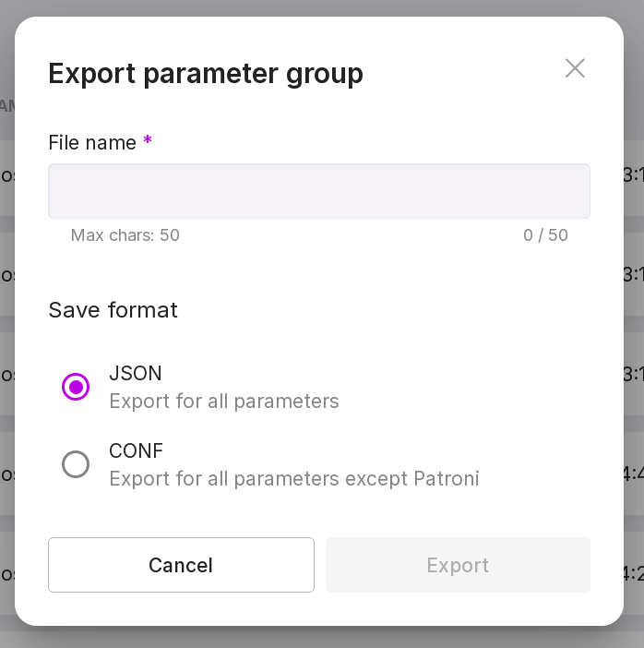Click the dimmed column header left of the dialog title
Viewport: 644px width, 648px height.
(x=6, y=106)
